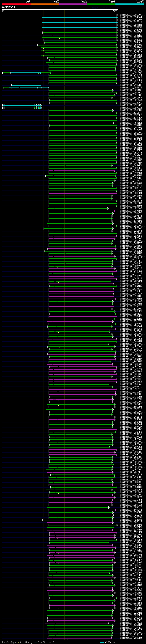Click the green ~80% identity legend bar
Image resolution: width=146 pixels, height=644 pixels.
pyautogui.click(x=101, y=4)
